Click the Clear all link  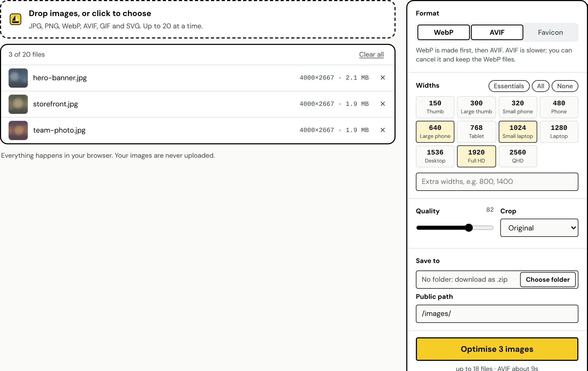click(x=371, y=55)
